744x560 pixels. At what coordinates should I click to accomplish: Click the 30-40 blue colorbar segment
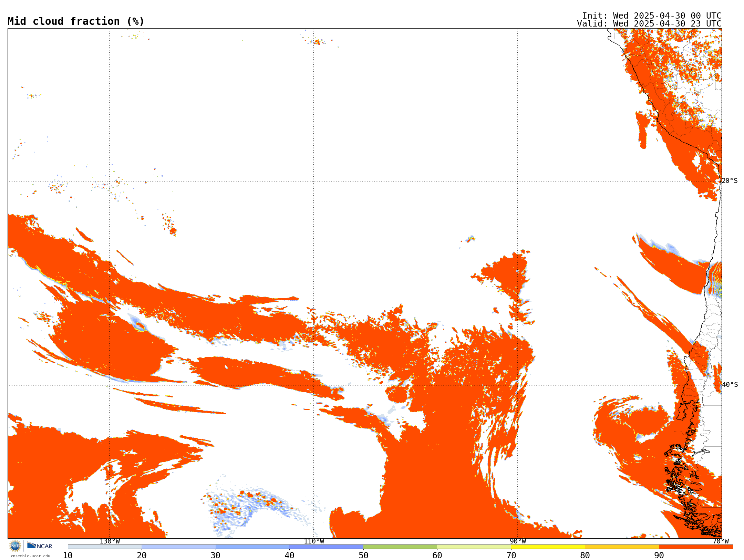[252, 547]
